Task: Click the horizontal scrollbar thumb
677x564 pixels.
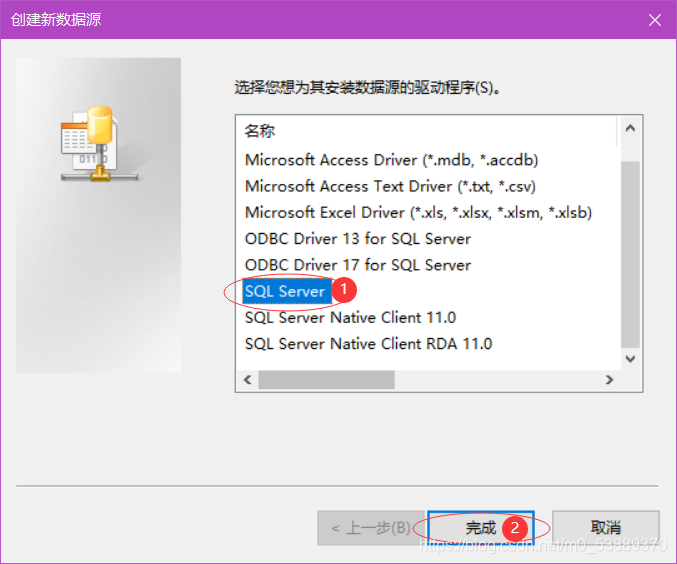Action: tap(326, 380)
